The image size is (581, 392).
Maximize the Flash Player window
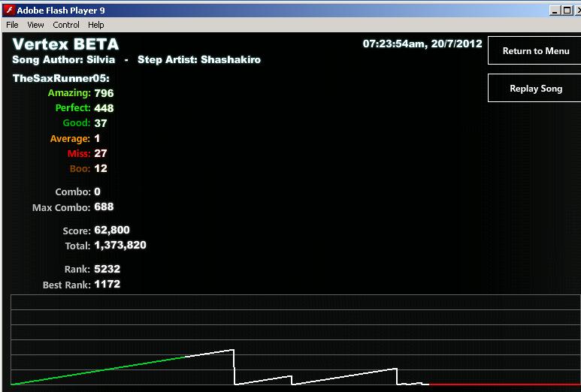click(x=567, y=11)
